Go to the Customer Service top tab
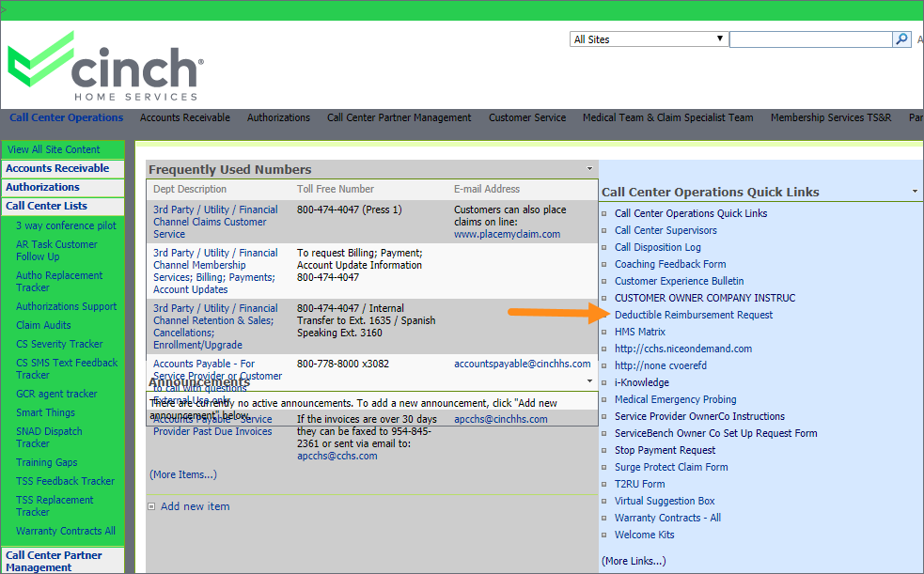924x574 pixels. [x=526, y=117]
